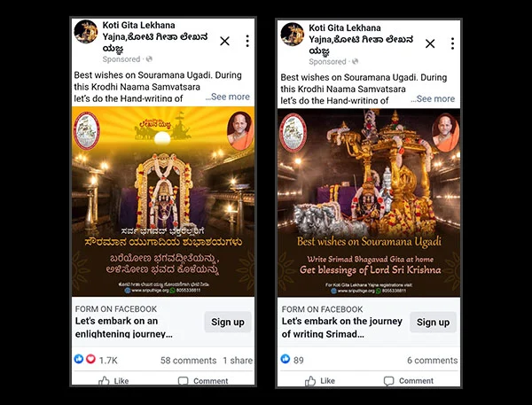Dismiss the right sponsored post with X
The height and width of the screenshot is (405, 532).
(430, 43)
